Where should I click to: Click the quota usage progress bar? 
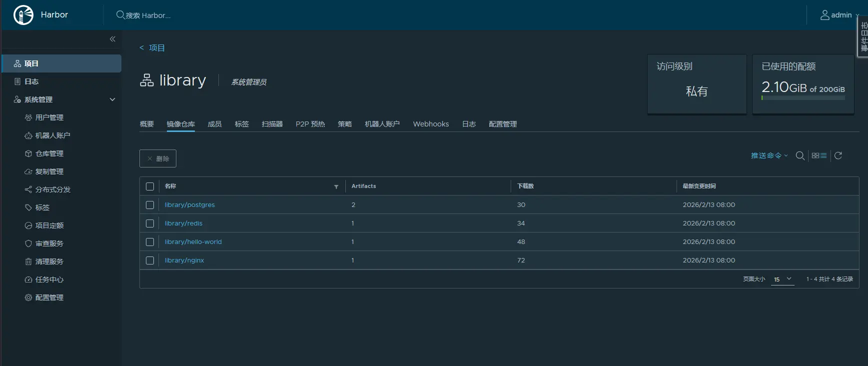[803, 98]
